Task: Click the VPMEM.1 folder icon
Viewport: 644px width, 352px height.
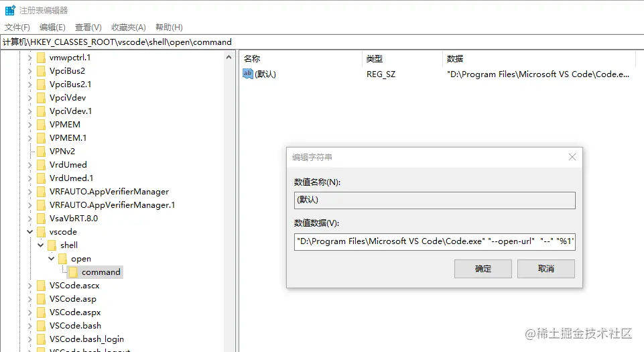Action: (41, 138)
